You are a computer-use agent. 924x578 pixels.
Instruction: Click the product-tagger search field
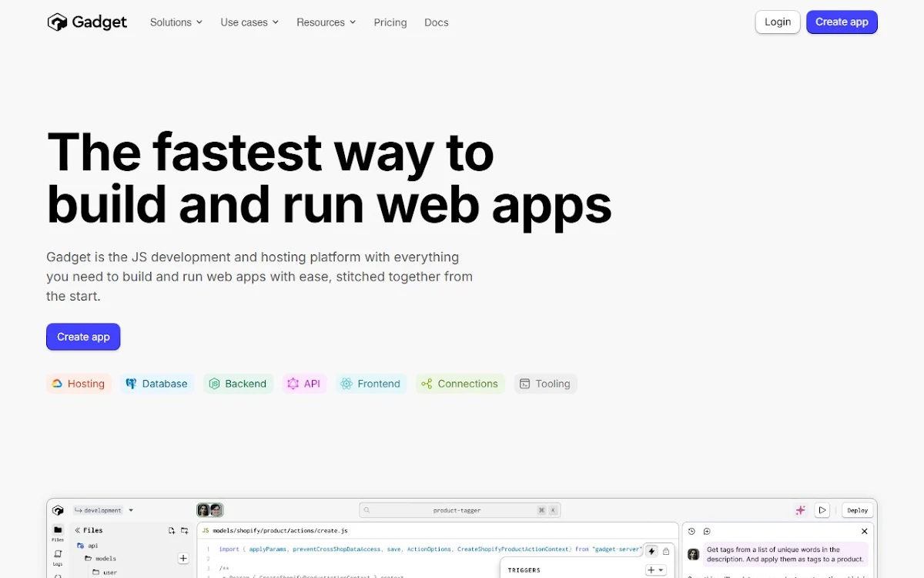(x=460, y=510)
